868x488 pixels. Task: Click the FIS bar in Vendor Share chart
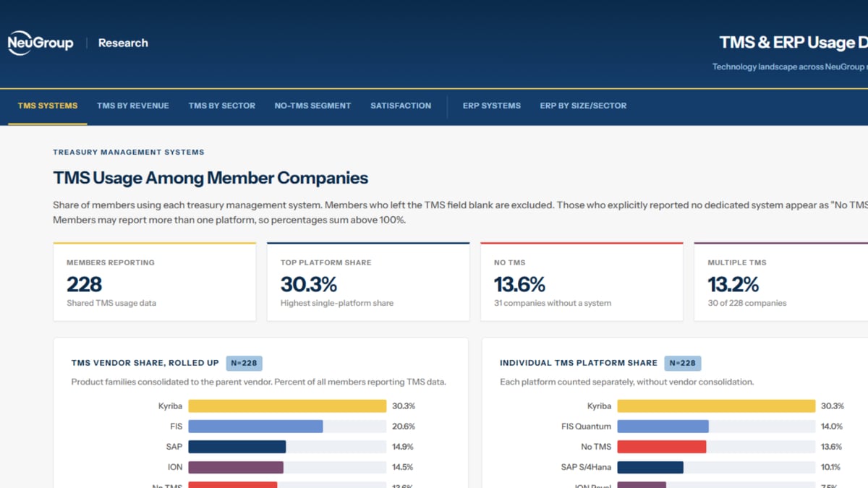pos(255,427)
